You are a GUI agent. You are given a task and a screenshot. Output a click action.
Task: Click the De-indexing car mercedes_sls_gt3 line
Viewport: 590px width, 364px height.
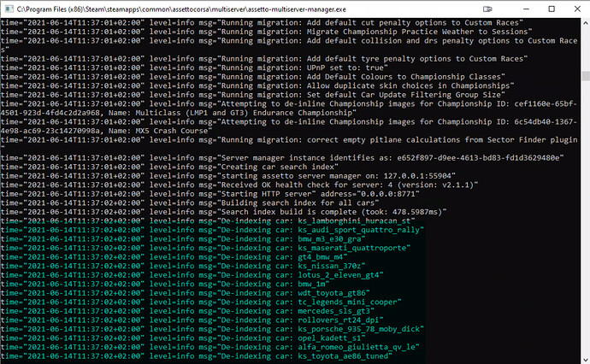(187, 311)
